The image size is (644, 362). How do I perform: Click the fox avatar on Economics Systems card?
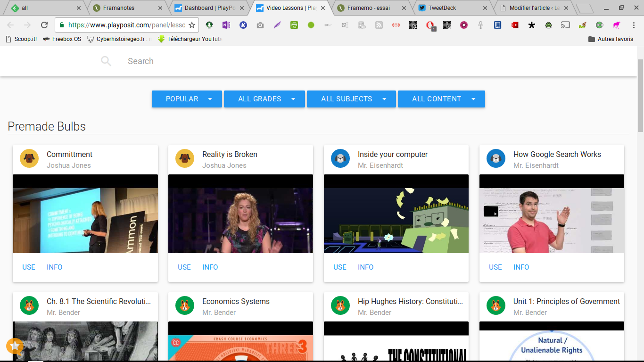point(185,305)
